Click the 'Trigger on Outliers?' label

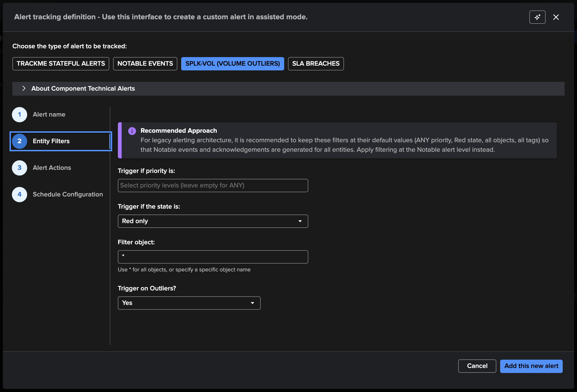pyautogui.click(x=147, y=289)
